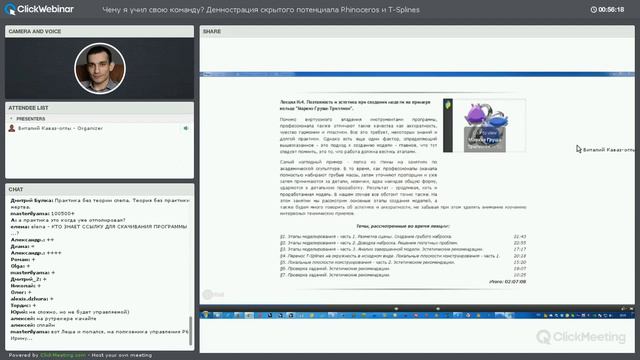Click lecture topic row with duration 21:43
This screenshot has height=360, width=640.
[x=403, y=236]
